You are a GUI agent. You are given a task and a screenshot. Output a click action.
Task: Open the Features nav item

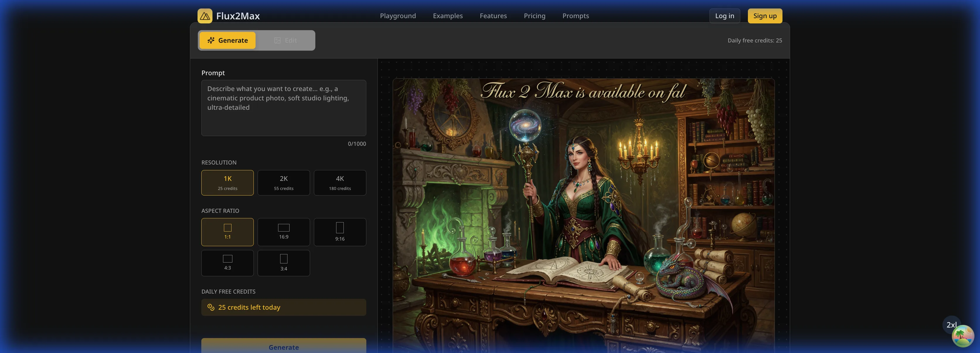pyautogui.click(x=493, y=16)
